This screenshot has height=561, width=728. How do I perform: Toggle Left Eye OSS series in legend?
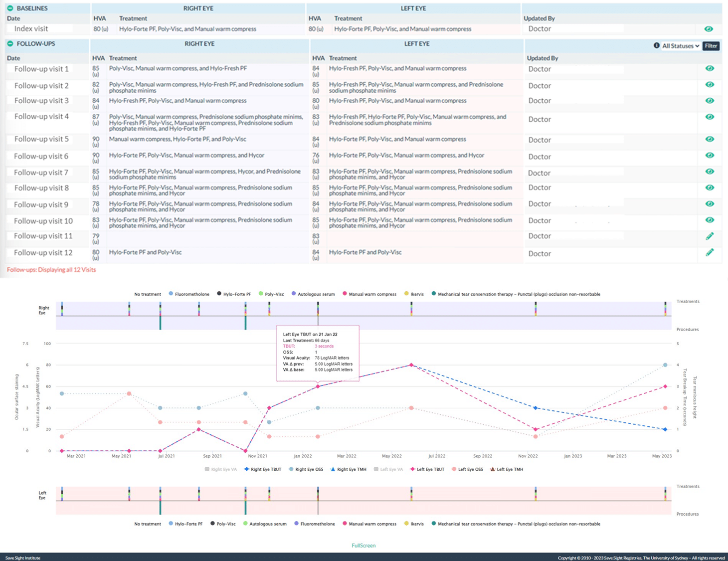pyautogui.click(x=467, y=469)
